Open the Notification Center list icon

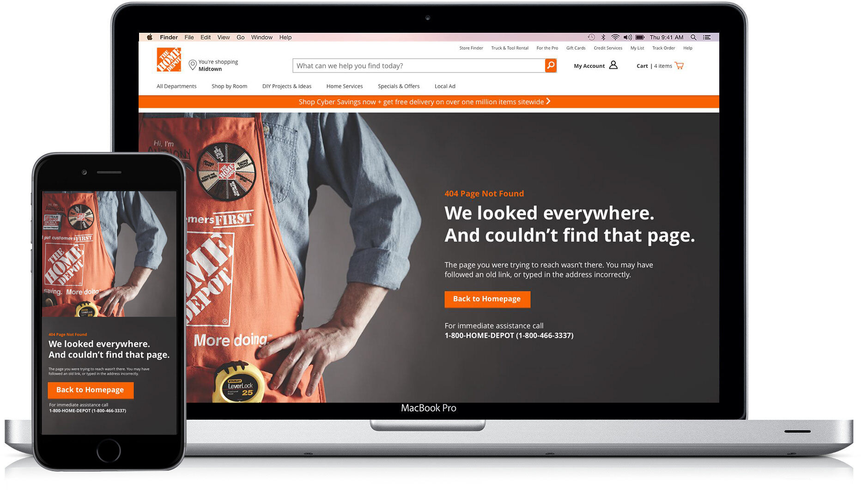click(x=707, y=37)
